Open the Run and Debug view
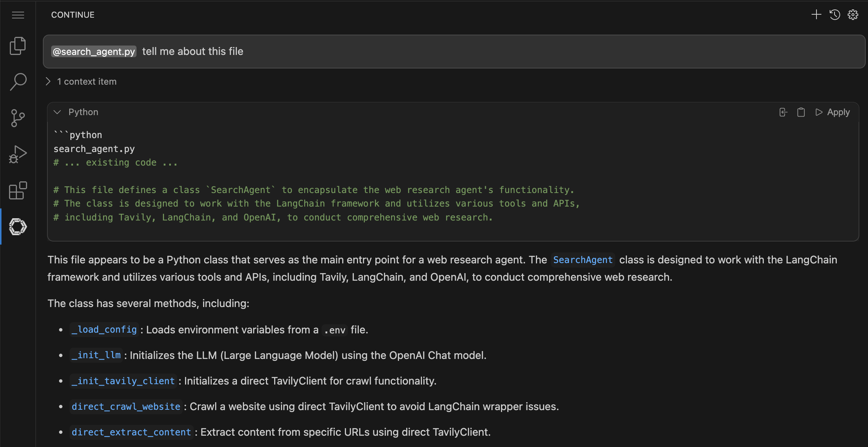 click(17, 154)
